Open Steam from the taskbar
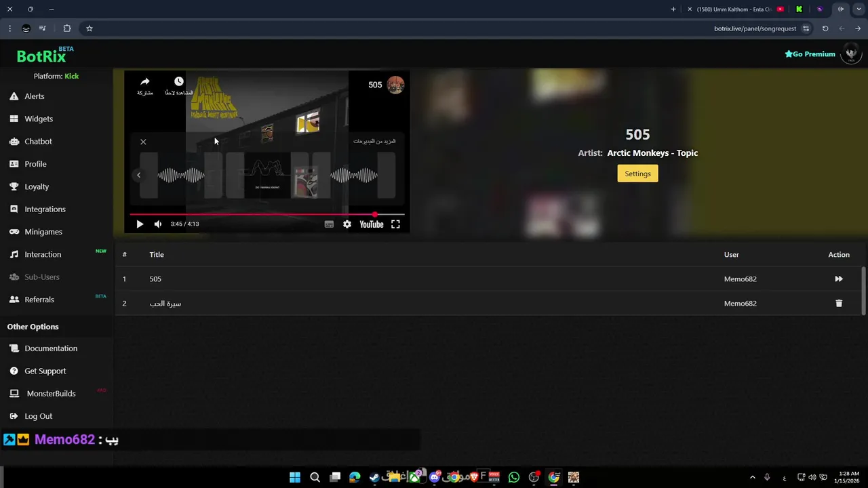The image size is (868, 488). (374, 477)
